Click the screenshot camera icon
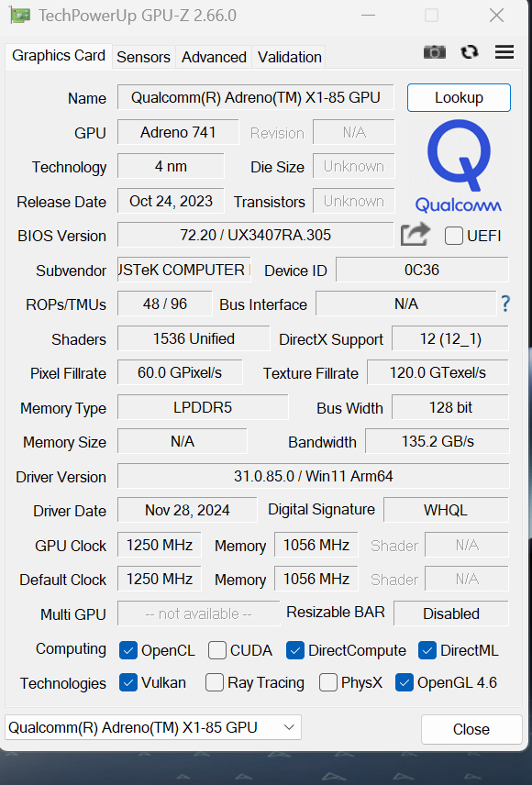This screenshot has width=532, height=785. tap(435, 52)
